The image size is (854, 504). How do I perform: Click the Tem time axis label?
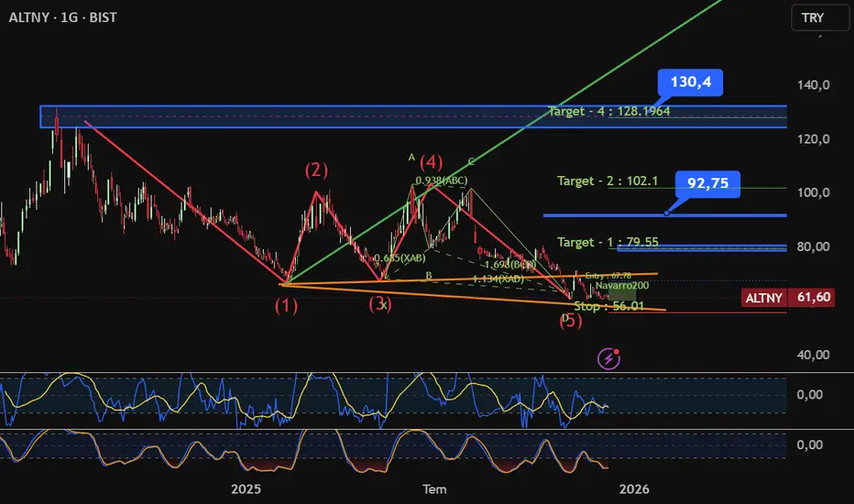[x=434, y=489]
